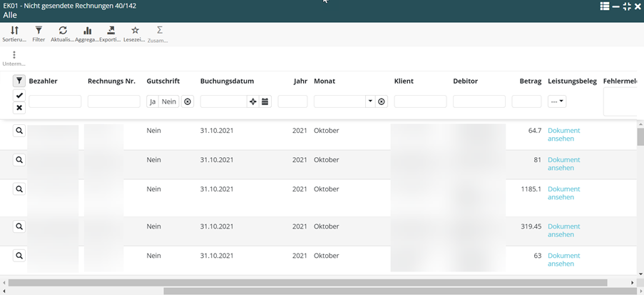Sort by the Betrag column header

[x=530, y=81]
